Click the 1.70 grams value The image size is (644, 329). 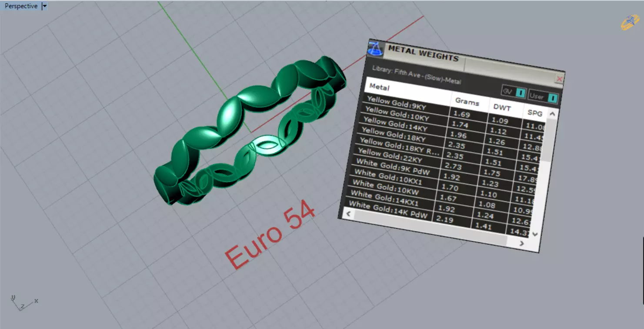449,188
